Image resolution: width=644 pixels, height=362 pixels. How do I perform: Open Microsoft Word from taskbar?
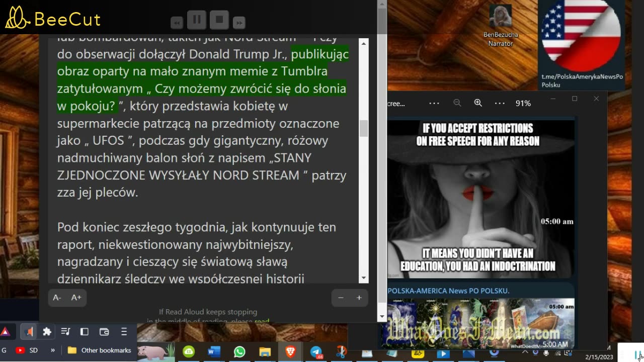click(214, 352)
